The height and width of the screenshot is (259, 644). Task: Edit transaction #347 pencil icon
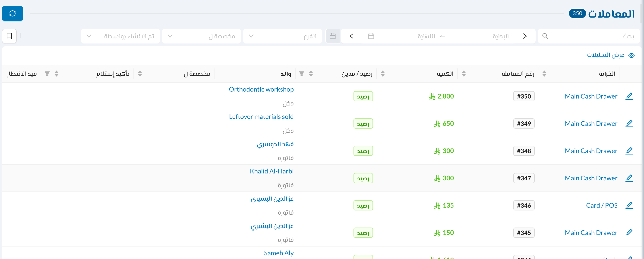coord(629,178)
